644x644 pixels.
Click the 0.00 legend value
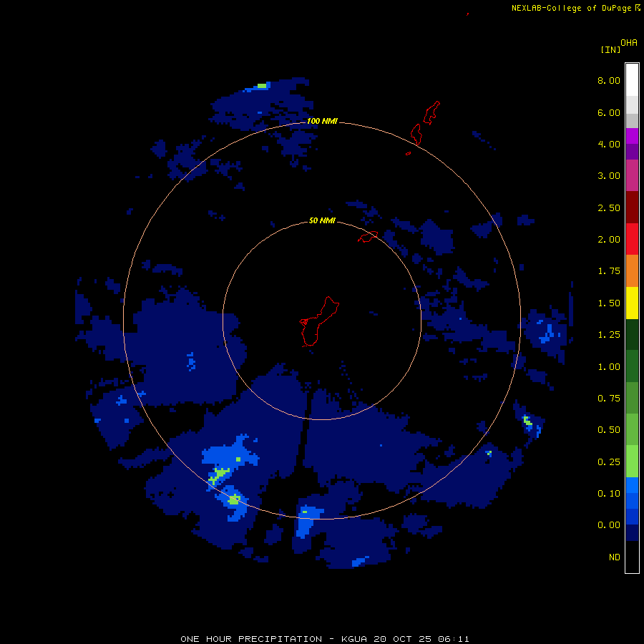tap(609, 525)
